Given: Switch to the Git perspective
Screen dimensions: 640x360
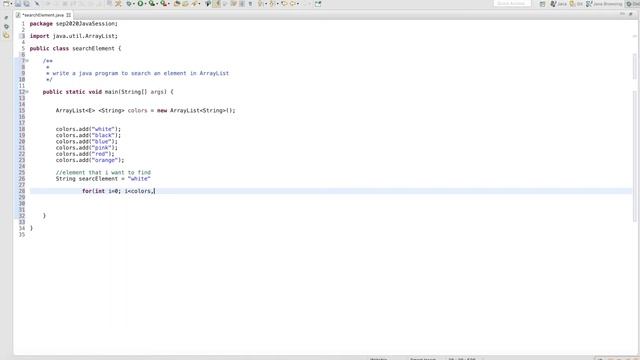Looking at the screenshot, I should 576,4.
